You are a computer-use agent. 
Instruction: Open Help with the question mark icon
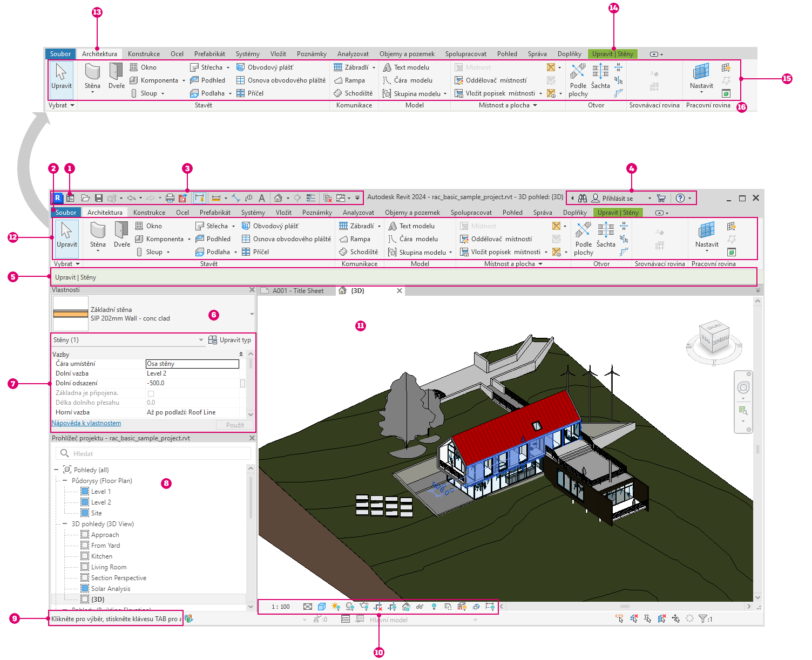(680, 198)
